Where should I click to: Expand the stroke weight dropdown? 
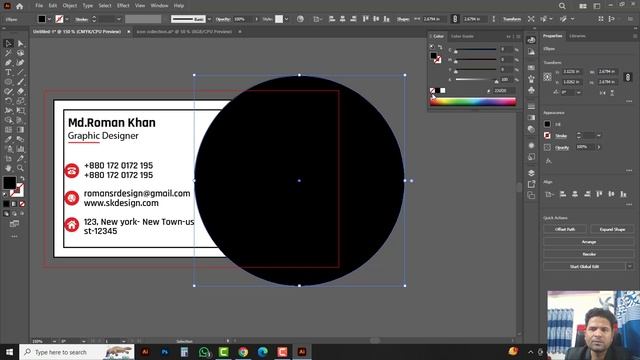coord(118,19)
